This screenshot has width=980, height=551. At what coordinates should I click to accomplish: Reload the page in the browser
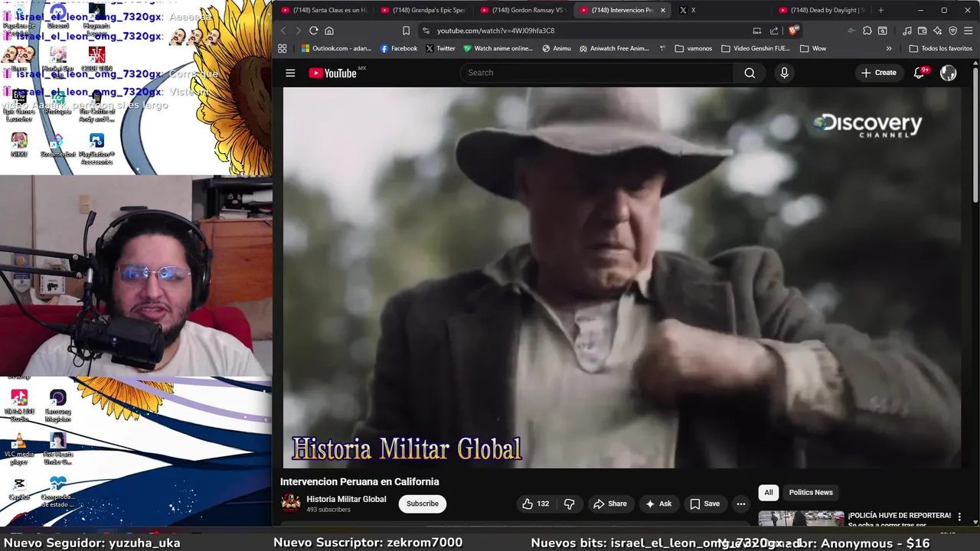[x=313, y=31]
